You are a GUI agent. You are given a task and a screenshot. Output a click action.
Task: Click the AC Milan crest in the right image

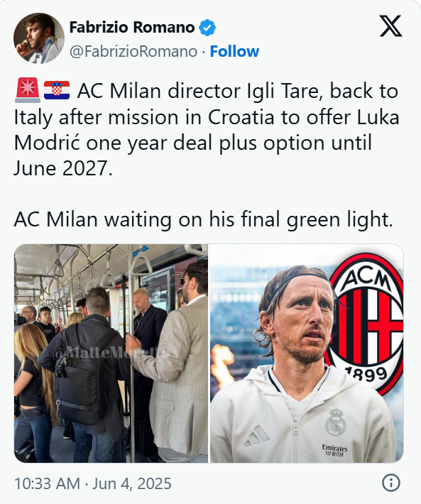click(366, 323)
